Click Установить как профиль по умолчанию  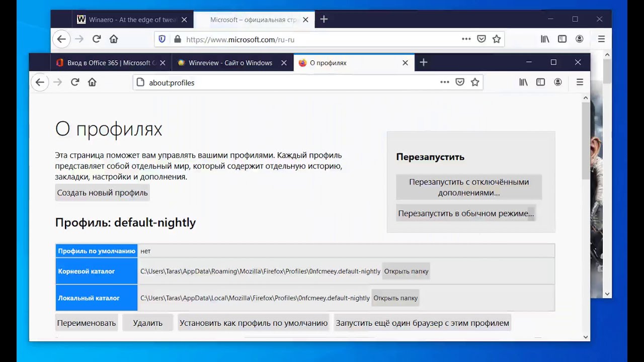point(254,323)
